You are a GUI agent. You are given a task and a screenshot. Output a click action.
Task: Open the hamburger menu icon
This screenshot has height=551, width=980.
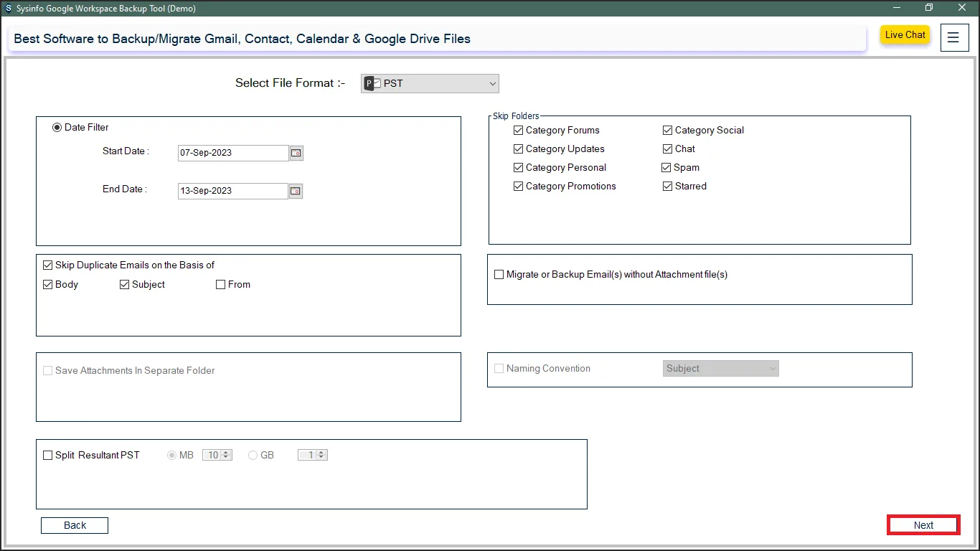pos(953,38)
